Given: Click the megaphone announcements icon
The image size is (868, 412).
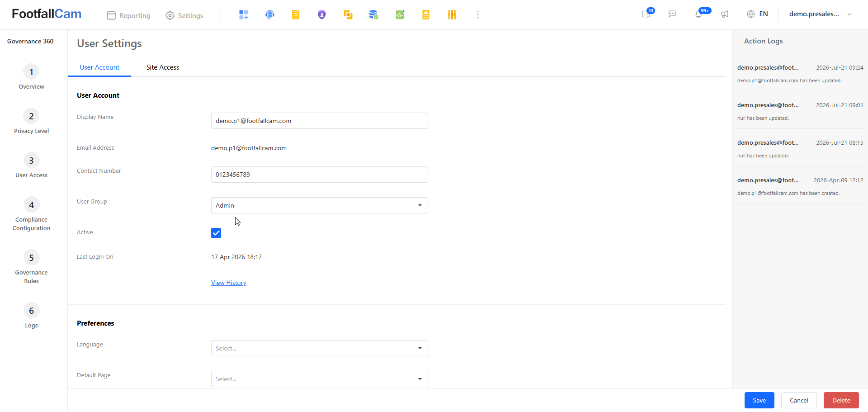Looking at the screenshot, I should click(725, 14).
